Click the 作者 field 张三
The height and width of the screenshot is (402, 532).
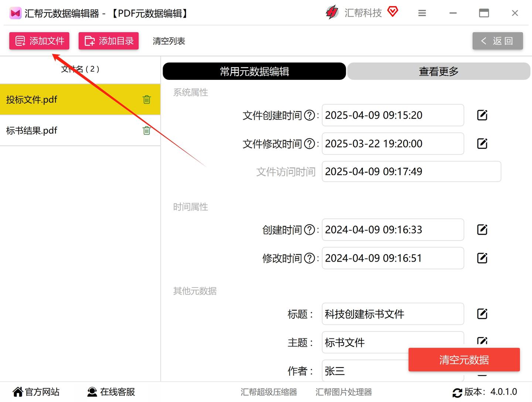393,371
